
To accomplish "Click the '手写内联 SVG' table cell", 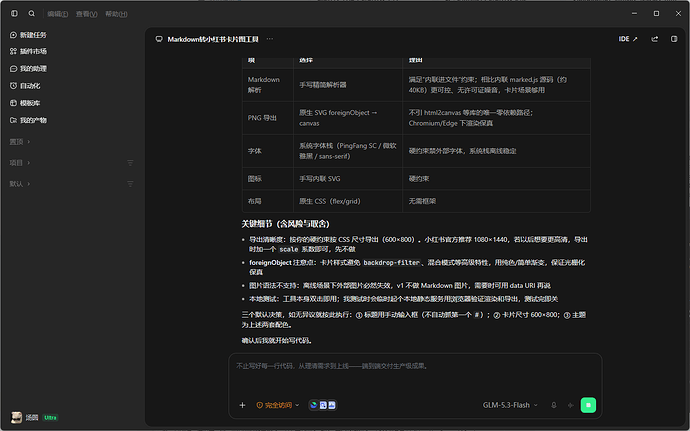I will click(348, 179).
